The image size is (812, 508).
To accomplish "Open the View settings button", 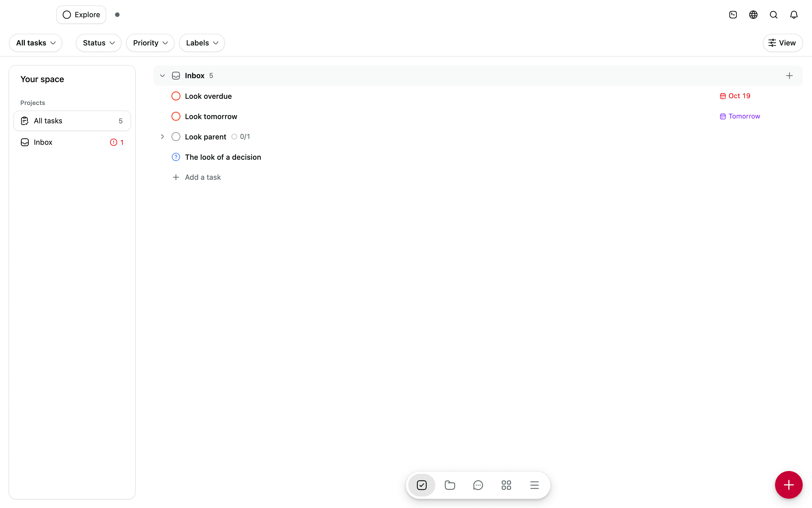I will (x=782, y=43).
